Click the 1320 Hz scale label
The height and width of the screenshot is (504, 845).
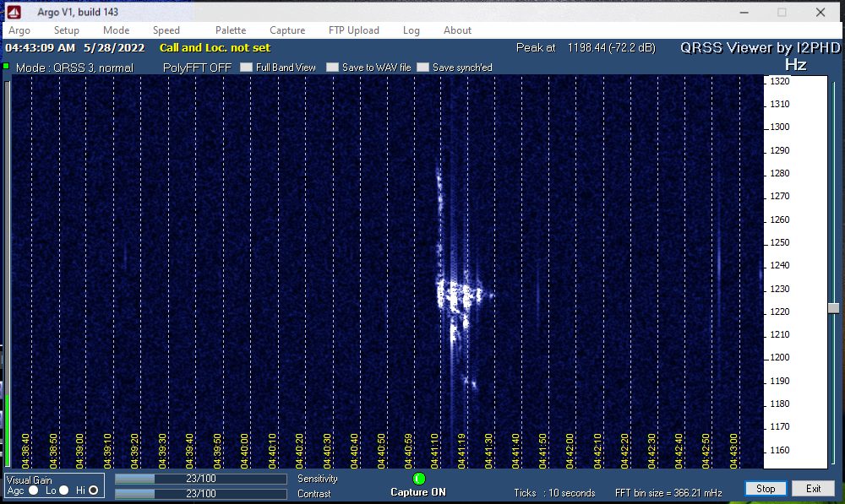[779, 81]
